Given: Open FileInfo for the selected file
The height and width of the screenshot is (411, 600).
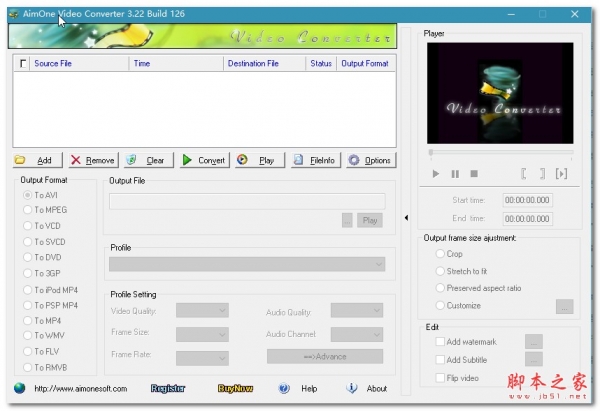Looking at the screenshot, I should point(315,160).
